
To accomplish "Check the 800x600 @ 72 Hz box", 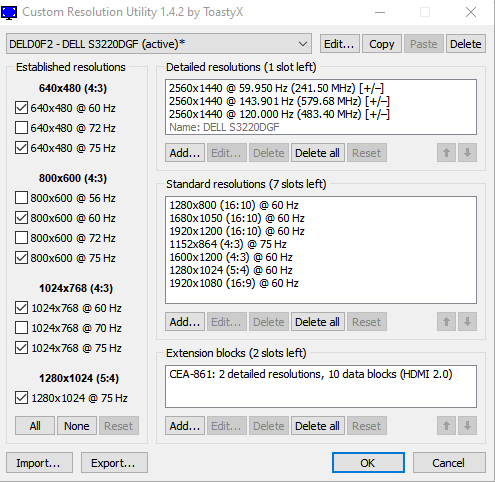I will coord(21,238).
